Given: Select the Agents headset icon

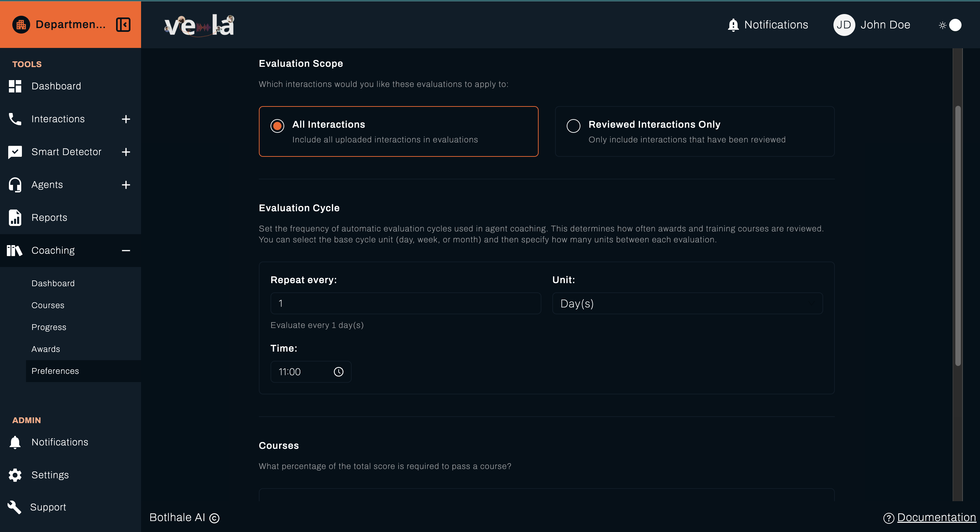Looking at the screenshot, I should 14,185.
